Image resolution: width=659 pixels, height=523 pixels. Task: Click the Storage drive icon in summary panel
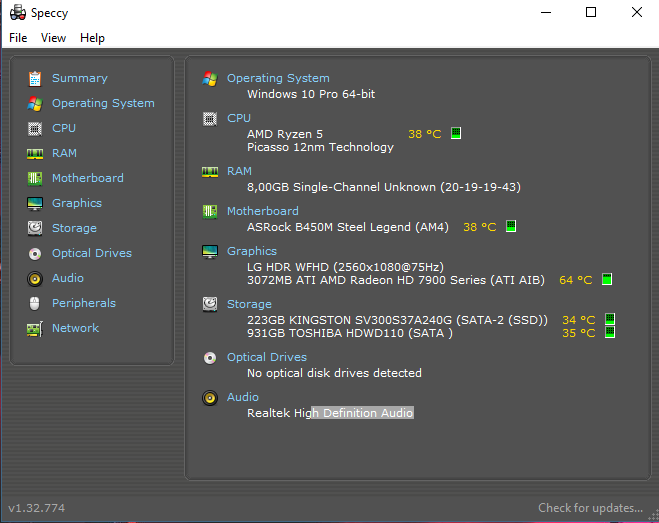(x=210, y=304)
